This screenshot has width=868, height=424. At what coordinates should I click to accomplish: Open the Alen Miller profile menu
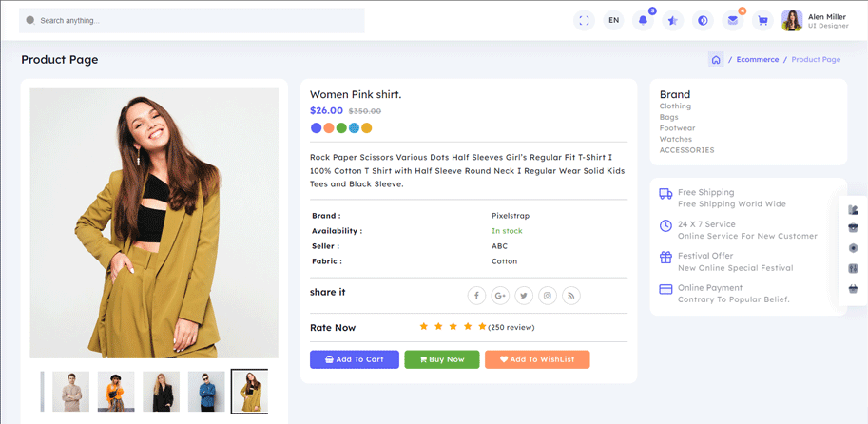click(815, 20)
